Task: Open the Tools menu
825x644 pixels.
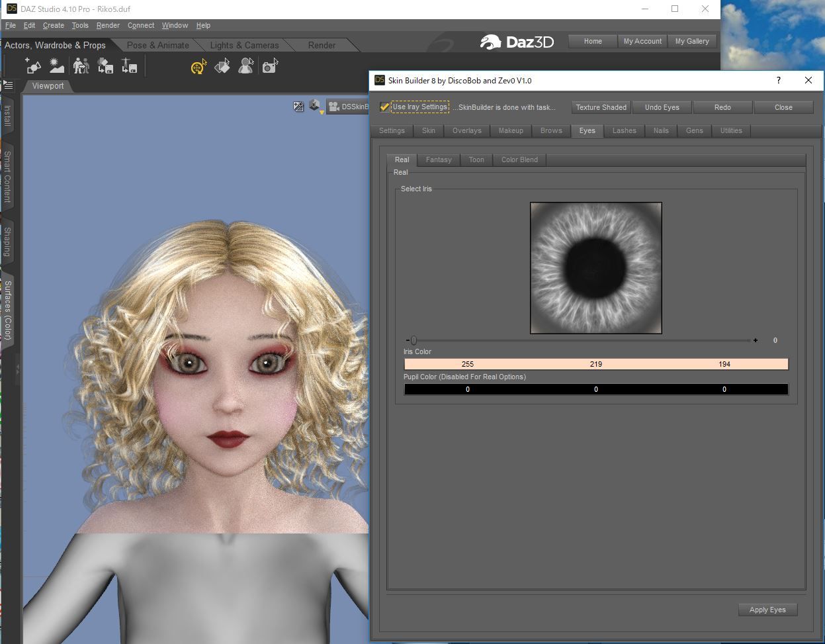Action: click(x=80, y=25)
